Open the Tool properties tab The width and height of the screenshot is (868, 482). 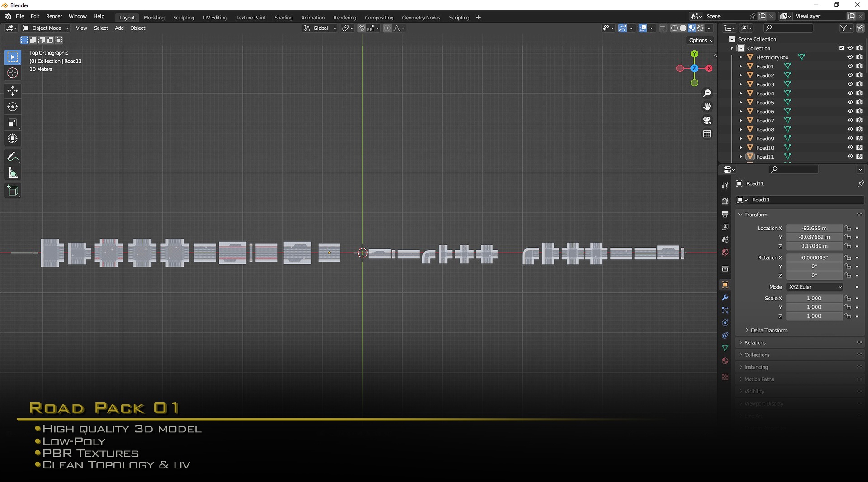[725, 185]
